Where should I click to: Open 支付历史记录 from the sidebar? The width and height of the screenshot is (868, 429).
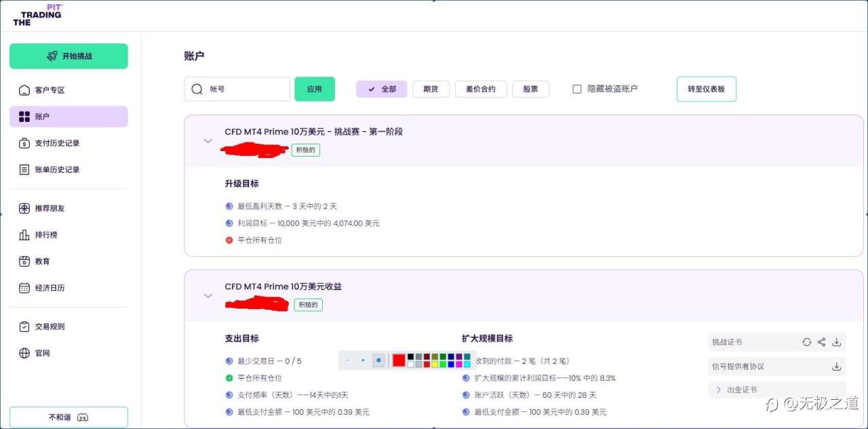(57, 143)
